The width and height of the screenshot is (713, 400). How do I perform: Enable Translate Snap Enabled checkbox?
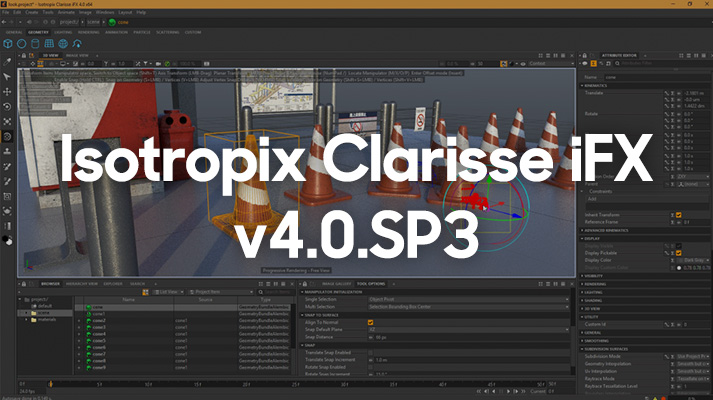371,352
